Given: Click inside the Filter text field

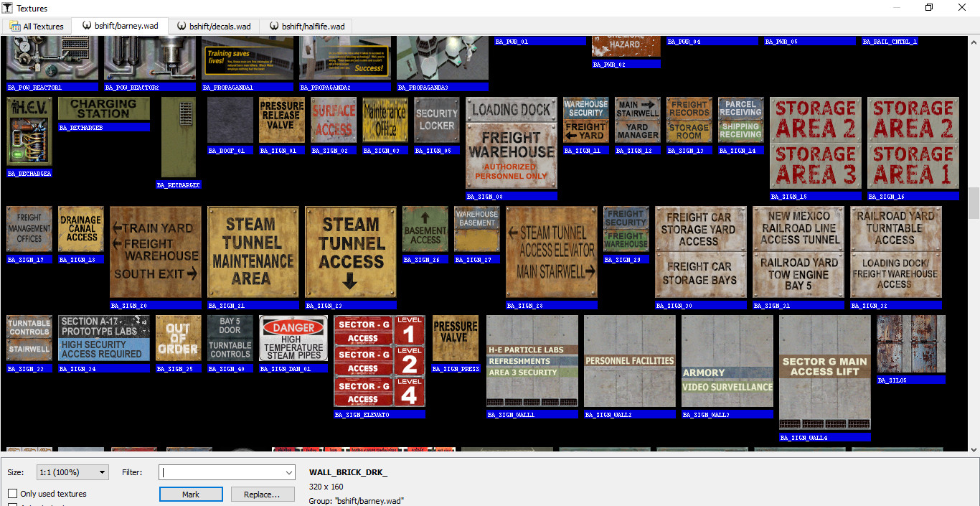Looking at the screenshot, I should 221,473.
